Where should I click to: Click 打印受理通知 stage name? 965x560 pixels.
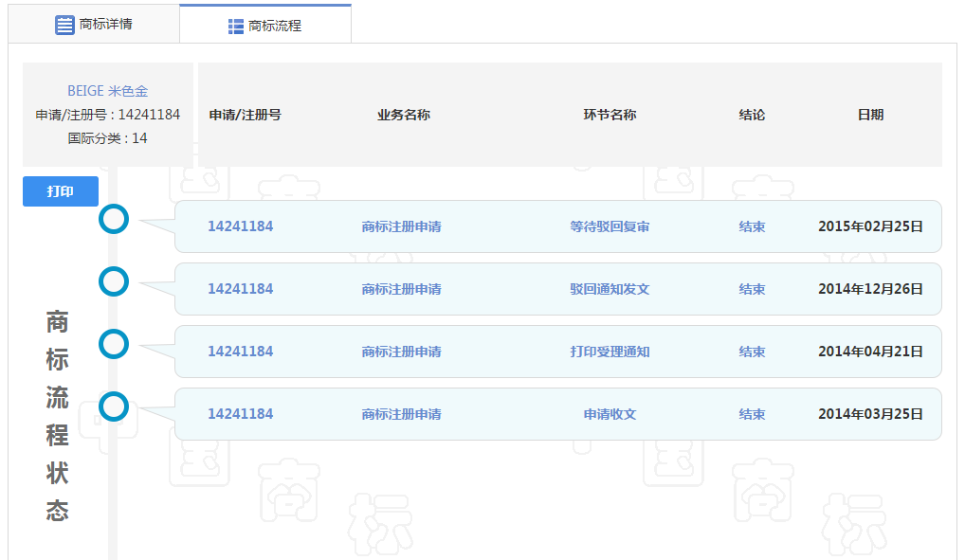(x=610, y=352)
